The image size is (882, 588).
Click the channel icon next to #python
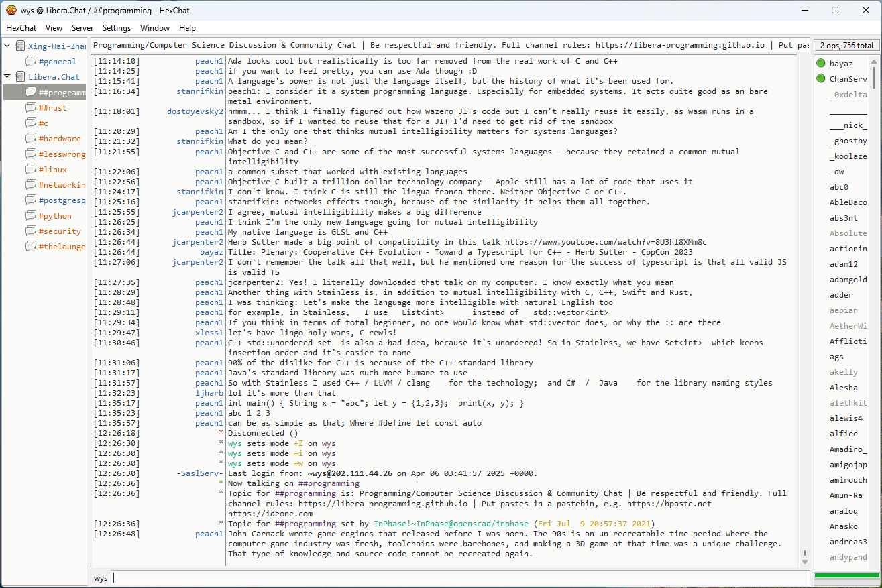[31, 216]
